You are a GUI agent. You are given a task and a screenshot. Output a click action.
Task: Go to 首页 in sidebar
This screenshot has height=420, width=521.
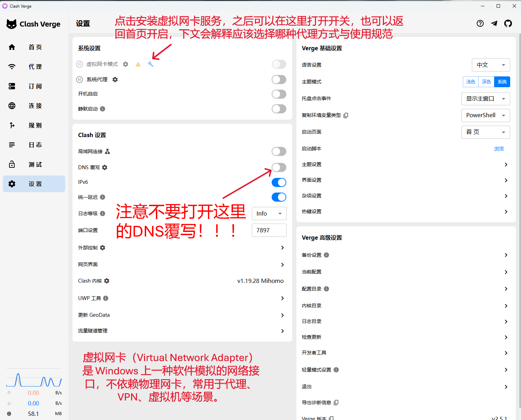pos(34,47)
